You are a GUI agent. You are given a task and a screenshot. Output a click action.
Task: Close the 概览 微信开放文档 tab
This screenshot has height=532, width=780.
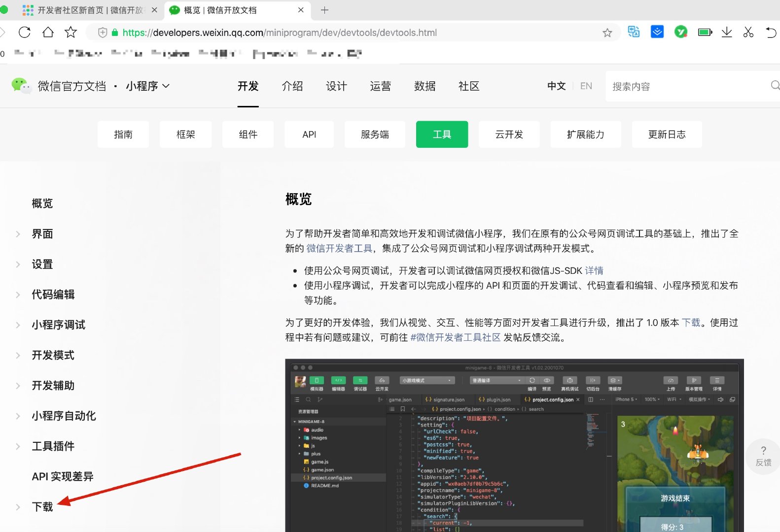click(301, 10)
